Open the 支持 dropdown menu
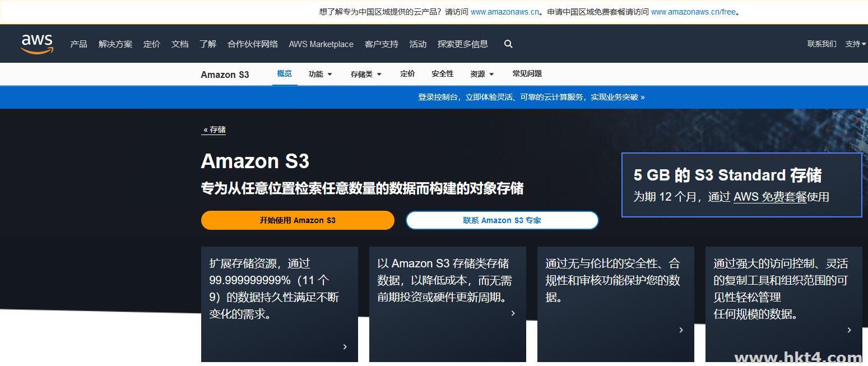868x366 pixels. (x=856, y=44)
